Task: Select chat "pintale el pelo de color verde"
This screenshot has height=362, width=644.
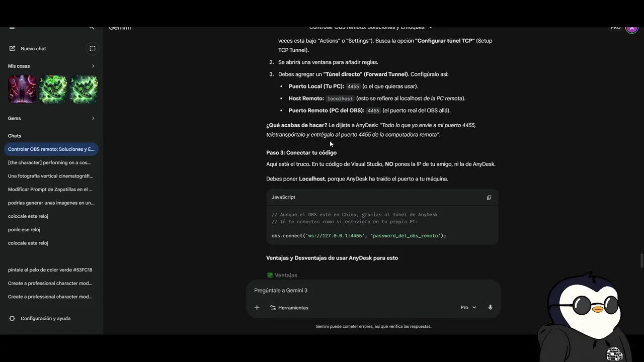Action: tap(50, 270)
